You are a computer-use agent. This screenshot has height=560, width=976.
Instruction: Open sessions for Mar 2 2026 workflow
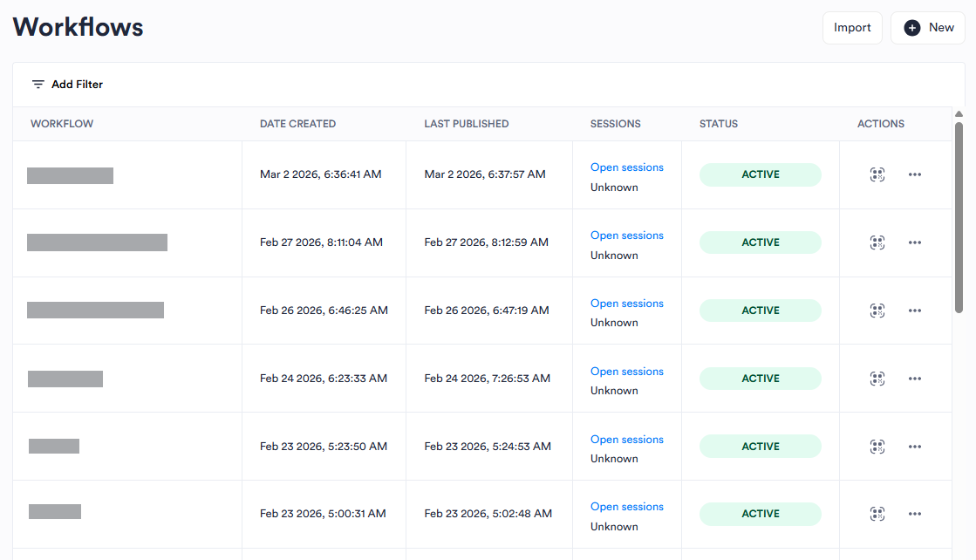click(627, 167)
